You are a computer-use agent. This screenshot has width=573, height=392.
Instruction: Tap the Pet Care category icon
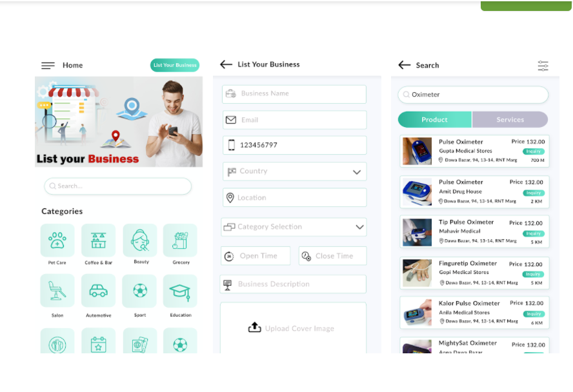point(57,240)
